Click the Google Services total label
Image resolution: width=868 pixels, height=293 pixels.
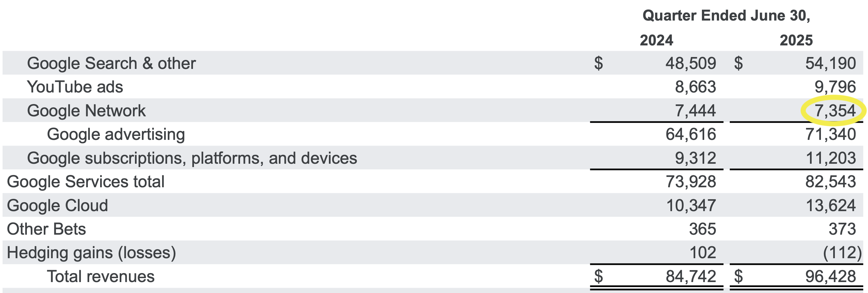point(86,182)
